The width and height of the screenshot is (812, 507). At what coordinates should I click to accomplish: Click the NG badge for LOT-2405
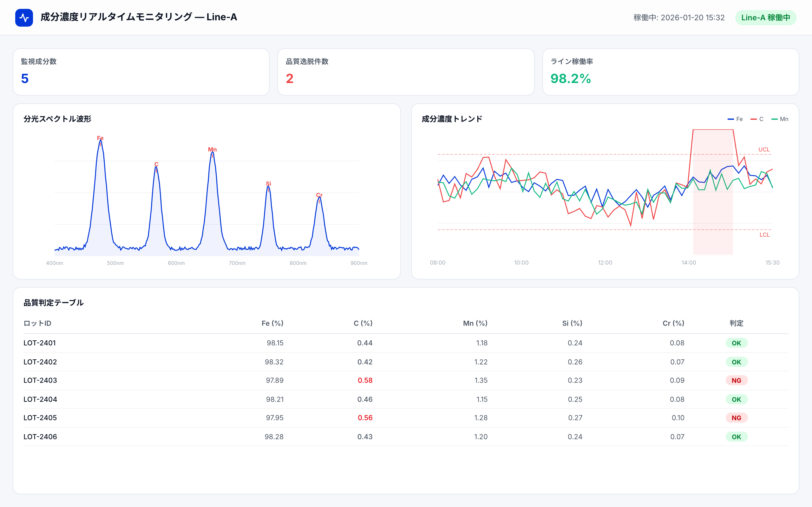pos(736,418)
